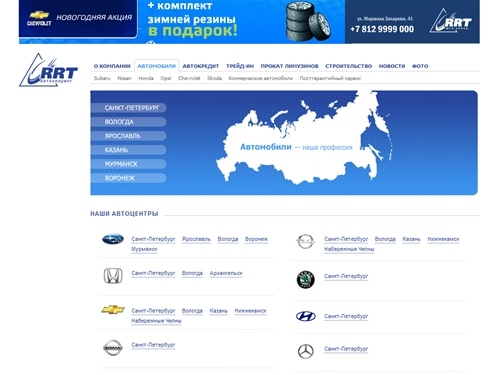Viewport: 500px width, 375px height.
Task: Choose Subaru in the submenu
Action: 102,78
